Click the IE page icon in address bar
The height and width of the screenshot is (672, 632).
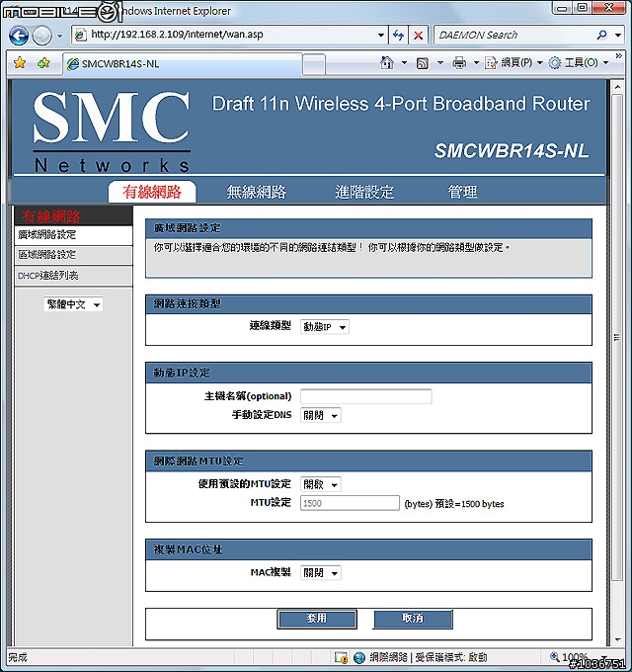[81, 36]
